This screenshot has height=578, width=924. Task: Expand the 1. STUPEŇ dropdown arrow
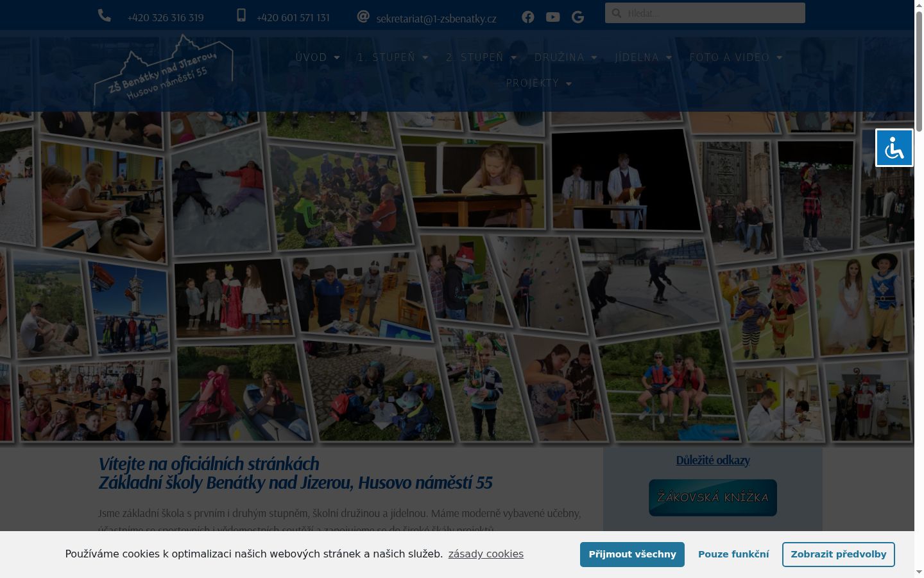pyautogui.click(x=425, y=58)
